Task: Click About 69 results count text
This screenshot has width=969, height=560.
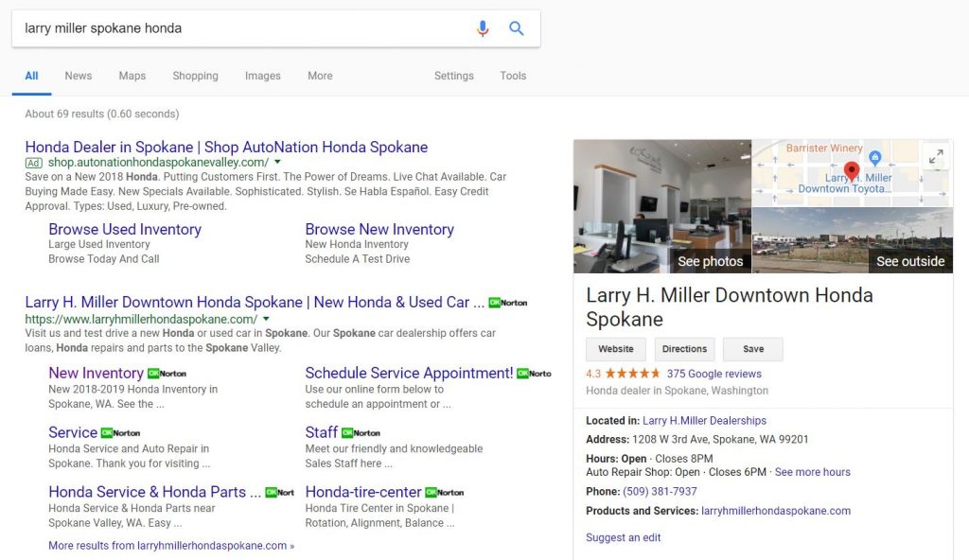Action: (x=102, y=114)
